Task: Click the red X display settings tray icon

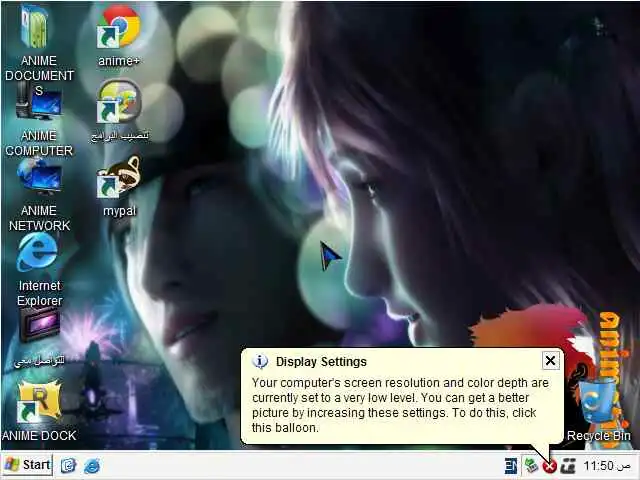Action: point(550,466)
